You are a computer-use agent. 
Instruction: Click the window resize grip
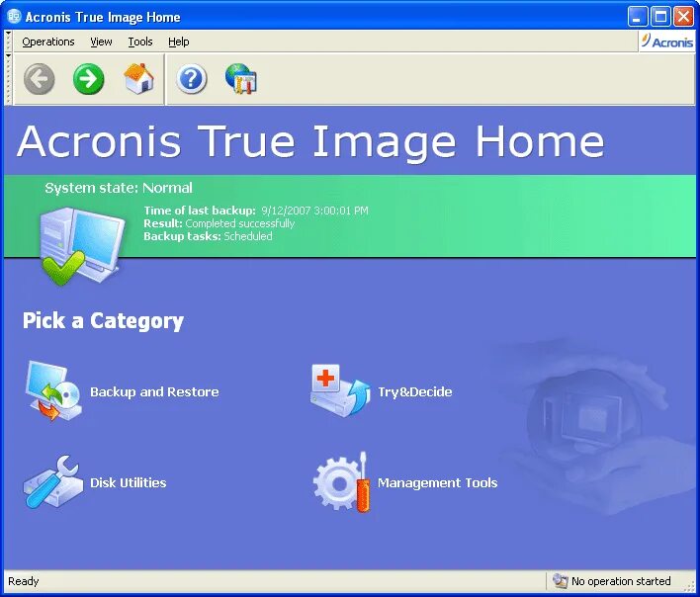689,586
